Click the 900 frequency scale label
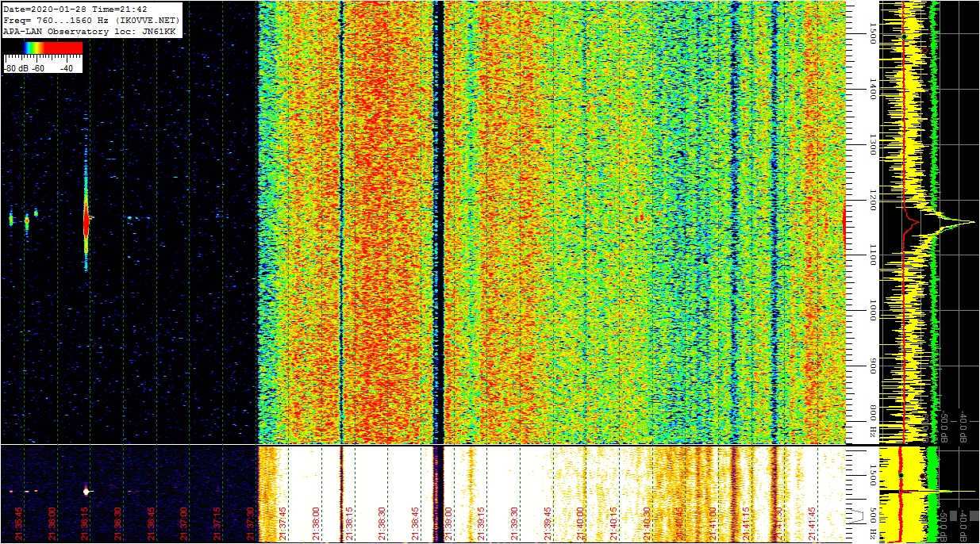The width and height of the screenshot is (980, 544). click(x=872, y=366)
